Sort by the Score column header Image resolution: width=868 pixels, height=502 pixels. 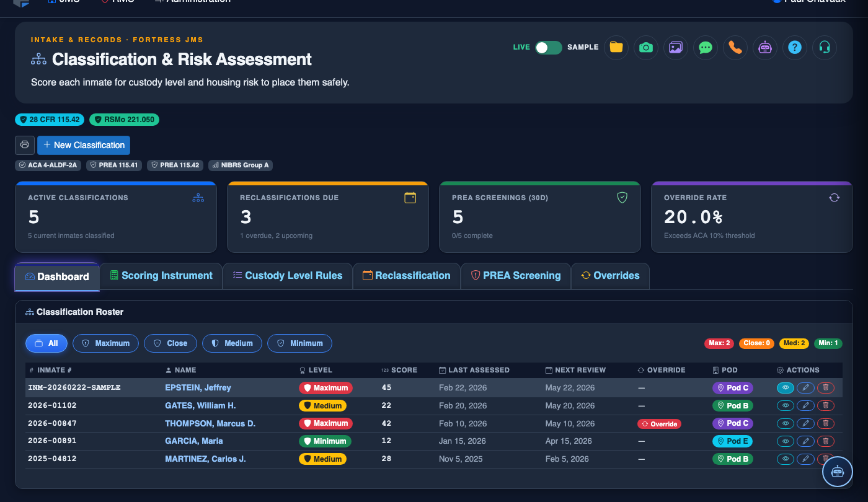click(399, 370)
